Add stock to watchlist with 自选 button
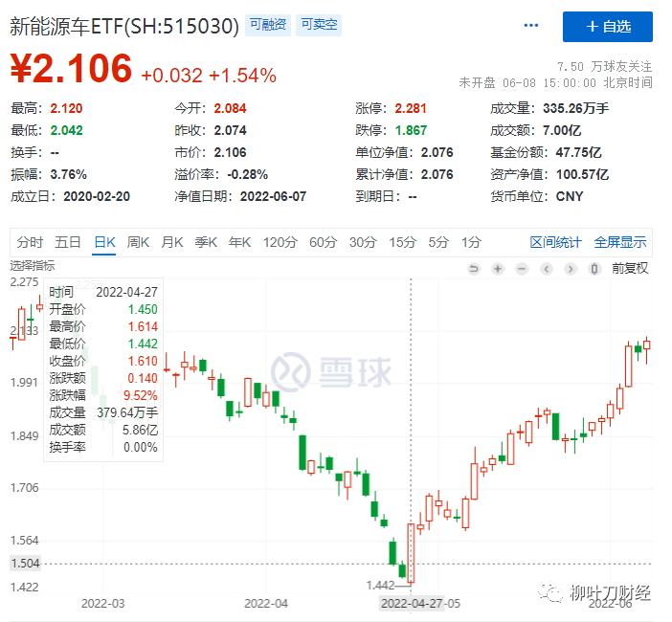The image size is (672, 622). pyautogui.click(x=607, y=27)
